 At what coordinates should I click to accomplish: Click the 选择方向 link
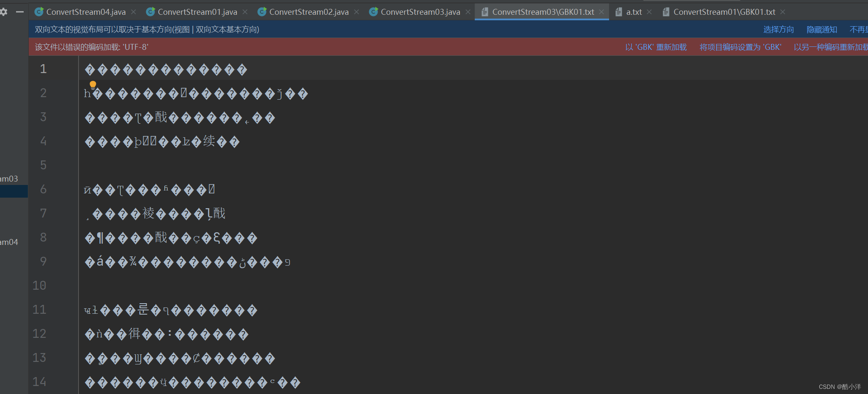tap(778, 30)
